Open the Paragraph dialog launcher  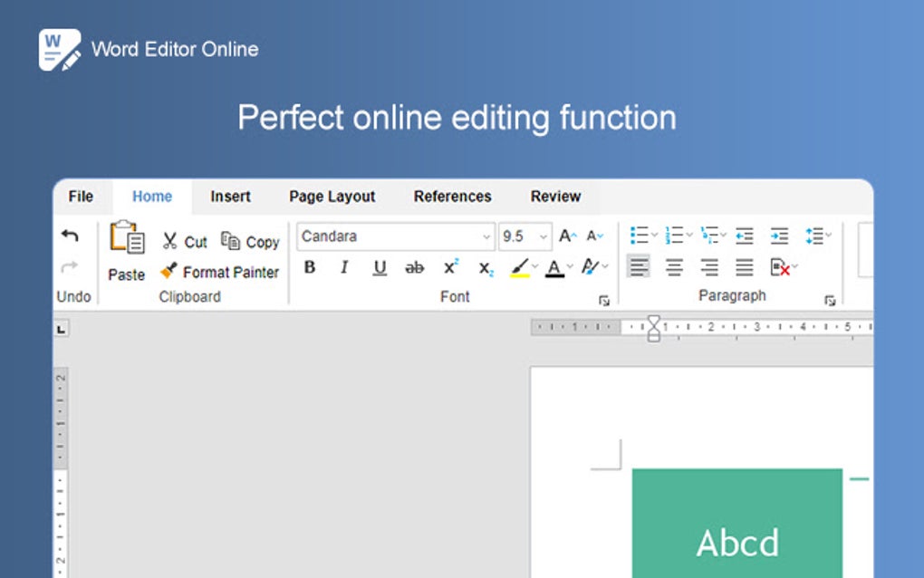click(831, 301)
